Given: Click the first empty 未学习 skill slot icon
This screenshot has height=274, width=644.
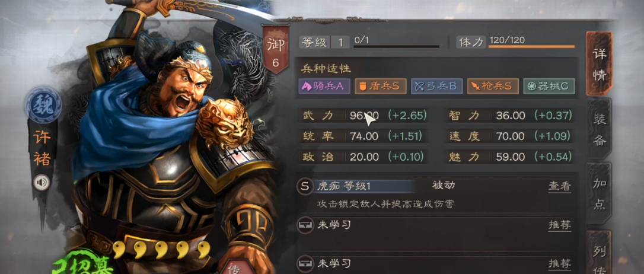Looking at the screenshot, I should (x=305, y=225).
